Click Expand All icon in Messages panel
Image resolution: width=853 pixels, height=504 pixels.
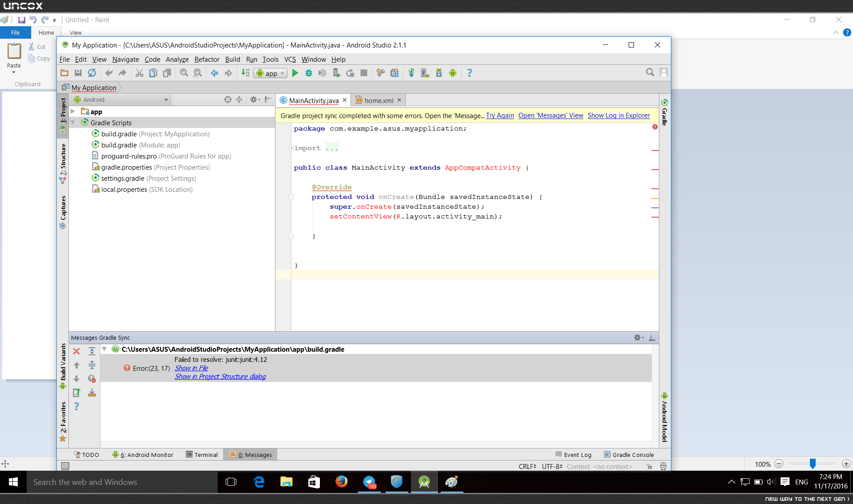point(92,351)
